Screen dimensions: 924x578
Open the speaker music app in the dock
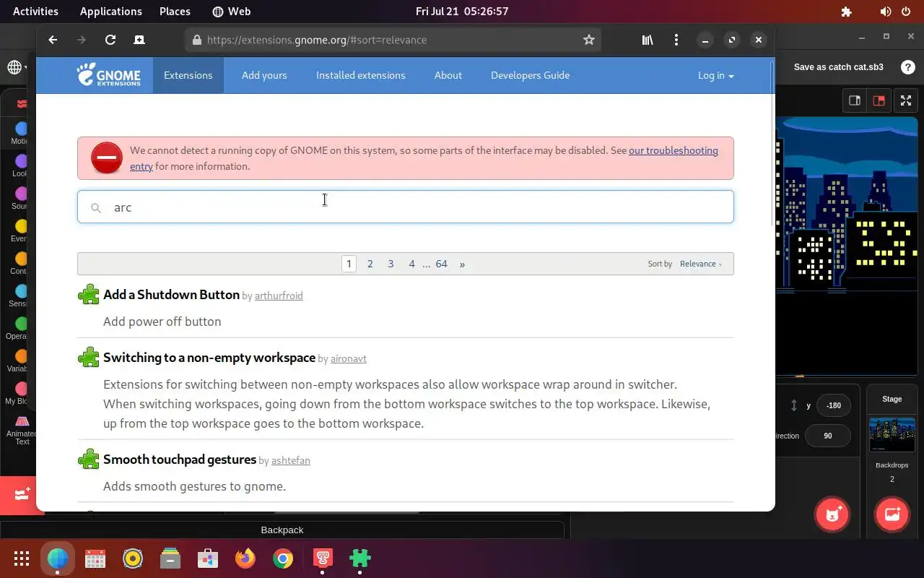pyautogui.click(x=133, y=558)
